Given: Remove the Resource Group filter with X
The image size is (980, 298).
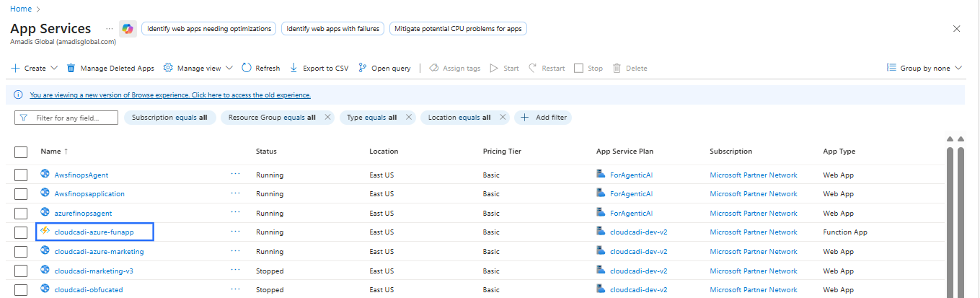Looking at the screenshot, I should click(327, 117).
